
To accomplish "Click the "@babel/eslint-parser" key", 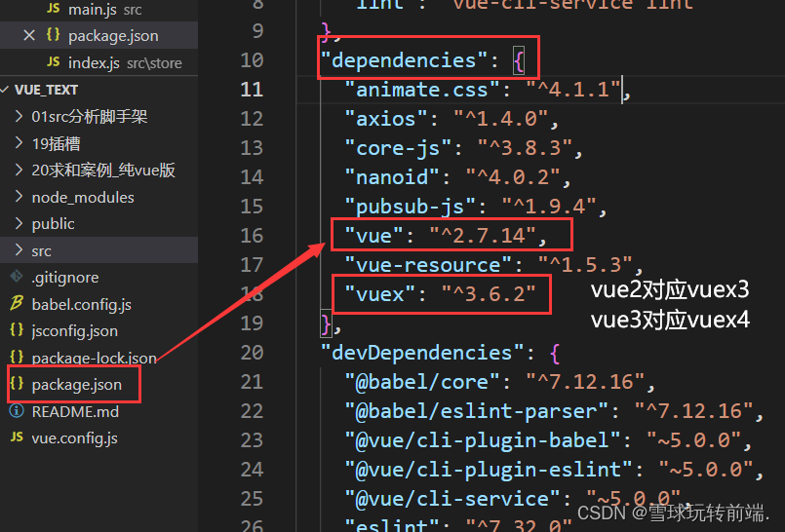I will click(476, 411).
